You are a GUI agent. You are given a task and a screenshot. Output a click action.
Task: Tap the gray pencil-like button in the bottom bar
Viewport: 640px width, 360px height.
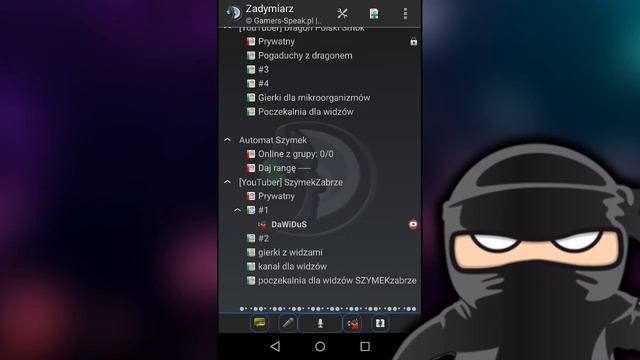[288, 323]
